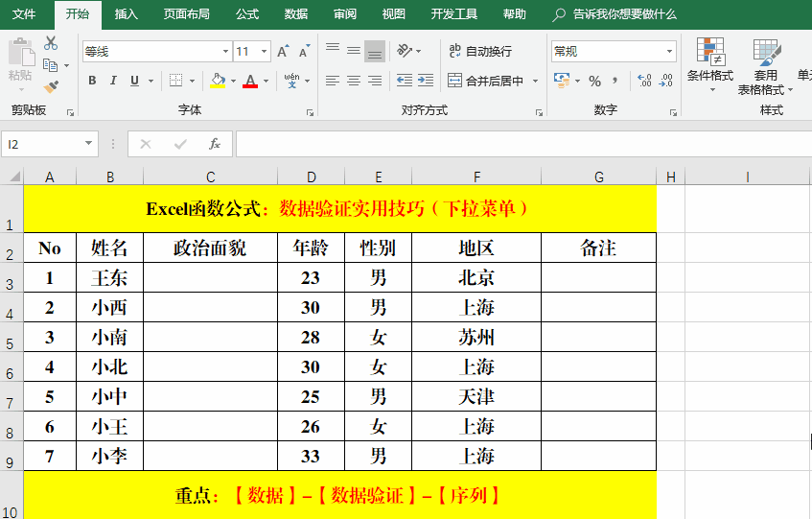This screenshot has height=519, width=812.
Task: Decrease the indent
Action: (405, 81)
